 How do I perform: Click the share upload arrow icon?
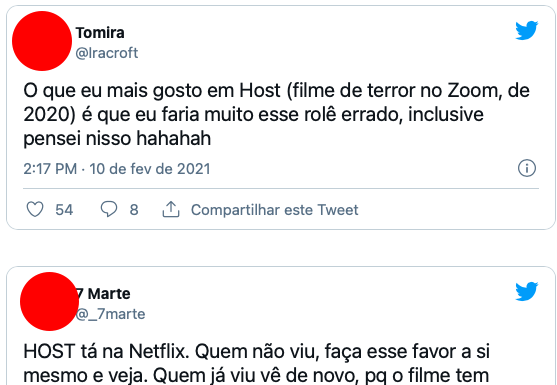point(171,209)
